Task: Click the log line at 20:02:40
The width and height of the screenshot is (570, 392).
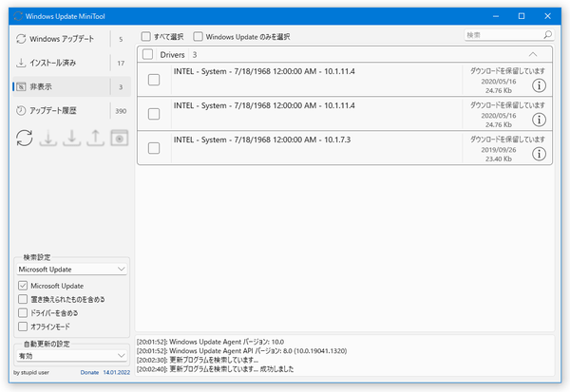Action: 216,369
